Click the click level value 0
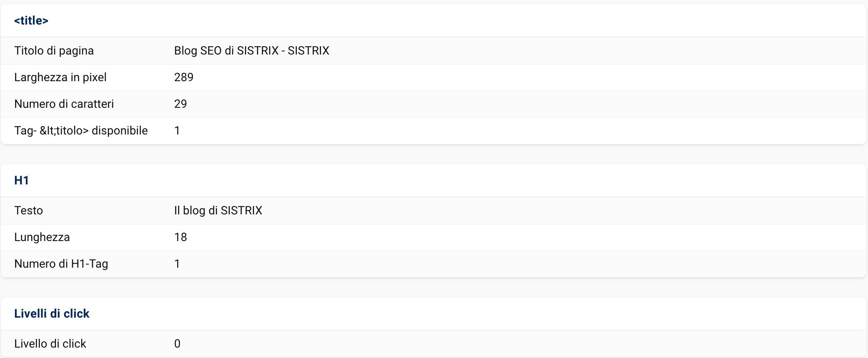 [177, 343]
